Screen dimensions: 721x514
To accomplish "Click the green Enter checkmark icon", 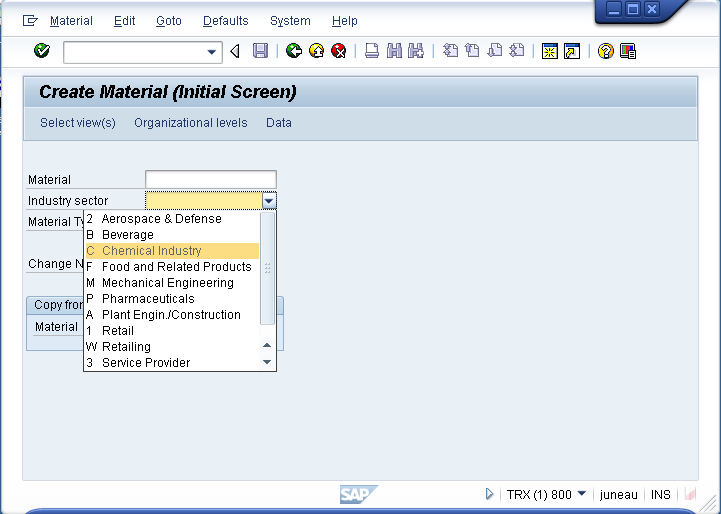I will [41, 51].
